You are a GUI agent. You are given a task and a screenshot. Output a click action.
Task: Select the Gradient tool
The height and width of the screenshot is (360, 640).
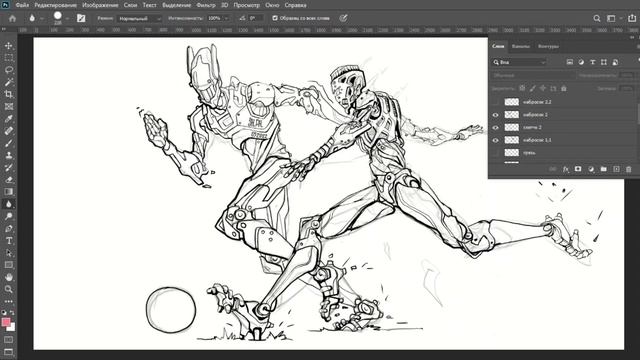click(9, 192)
